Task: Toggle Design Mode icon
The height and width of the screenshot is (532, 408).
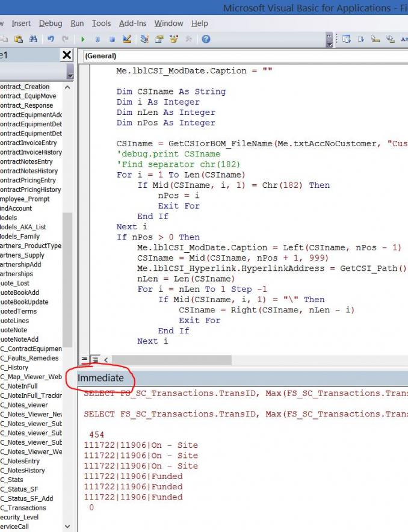Action: [127, 39]
